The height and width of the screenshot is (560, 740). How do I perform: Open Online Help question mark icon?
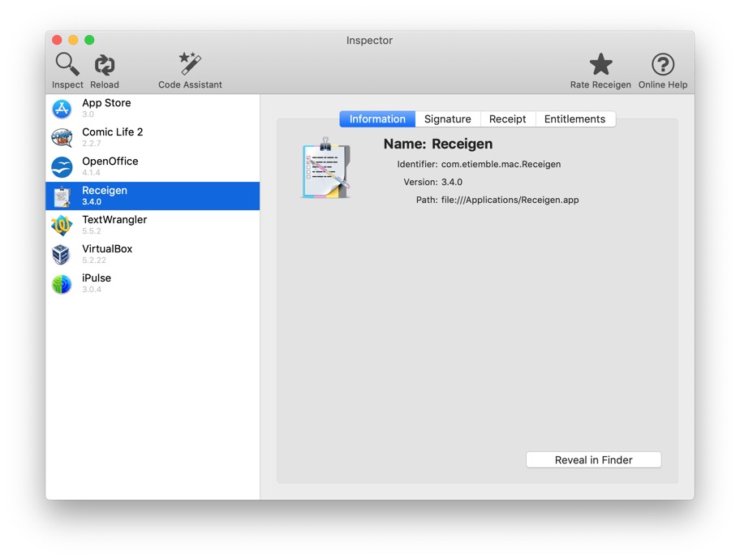pos(662,64)
